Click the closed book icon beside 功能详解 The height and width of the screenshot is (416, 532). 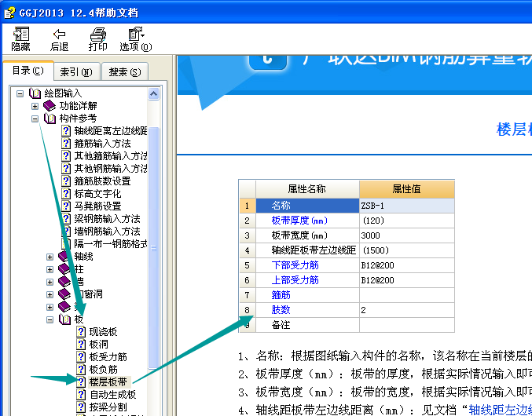(x=50, y=106)
